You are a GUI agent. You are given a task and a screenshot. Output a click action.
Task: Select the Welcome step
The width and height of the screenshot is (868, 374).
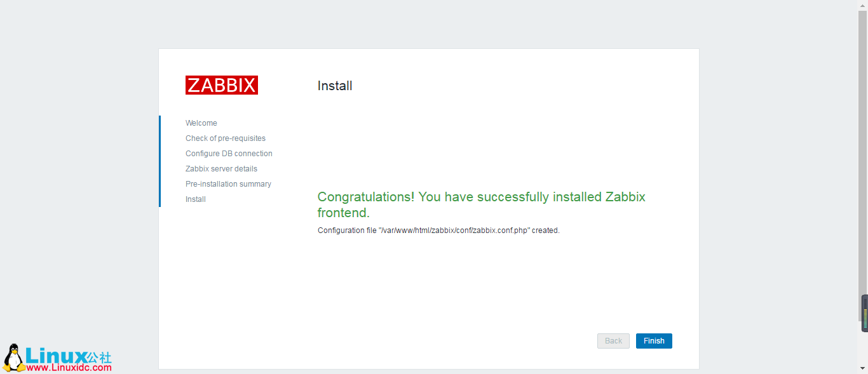tap(201, 123)
